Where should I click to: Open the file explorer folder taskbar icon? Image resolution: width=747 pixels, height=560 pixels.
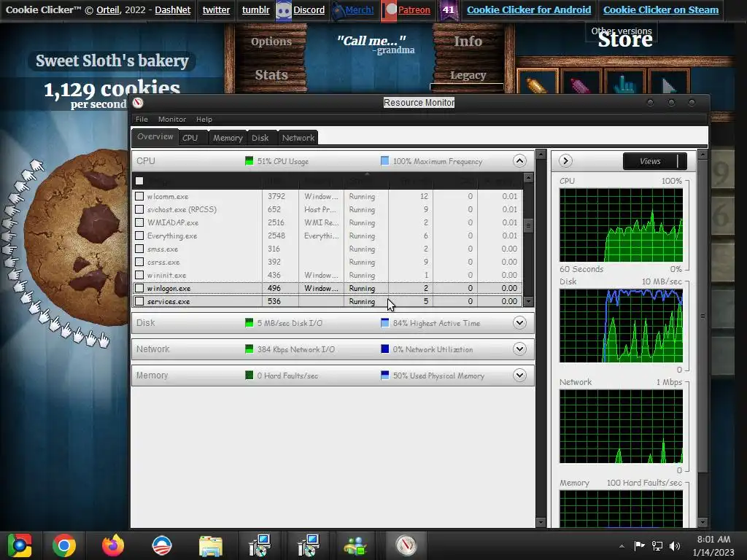211,545
